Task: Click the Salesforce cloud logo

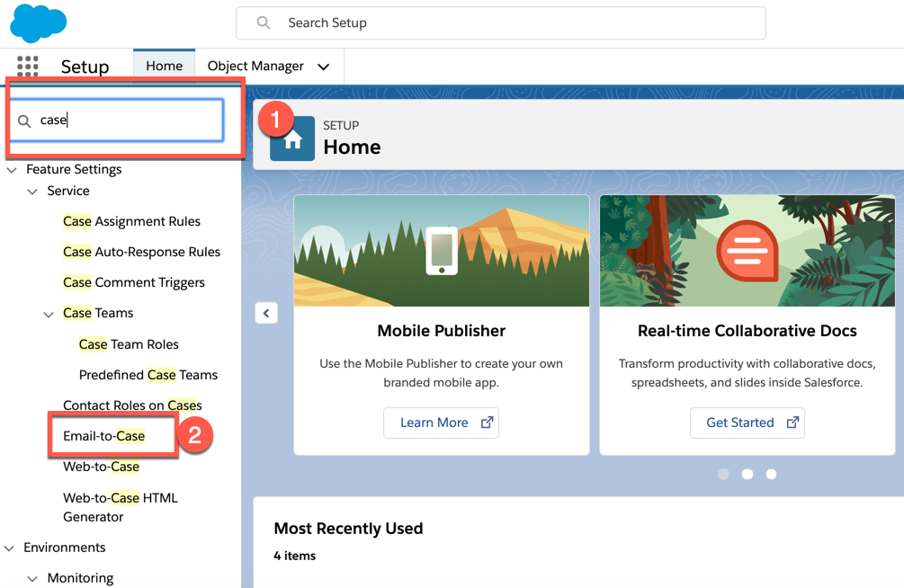Action: tap(38, 22)
